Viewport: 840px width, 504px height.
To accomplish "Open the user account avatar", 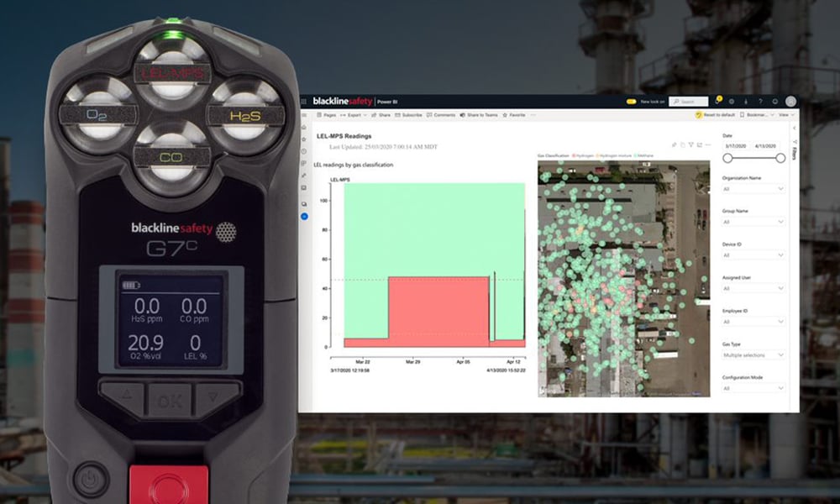I will tap(790, 102).
